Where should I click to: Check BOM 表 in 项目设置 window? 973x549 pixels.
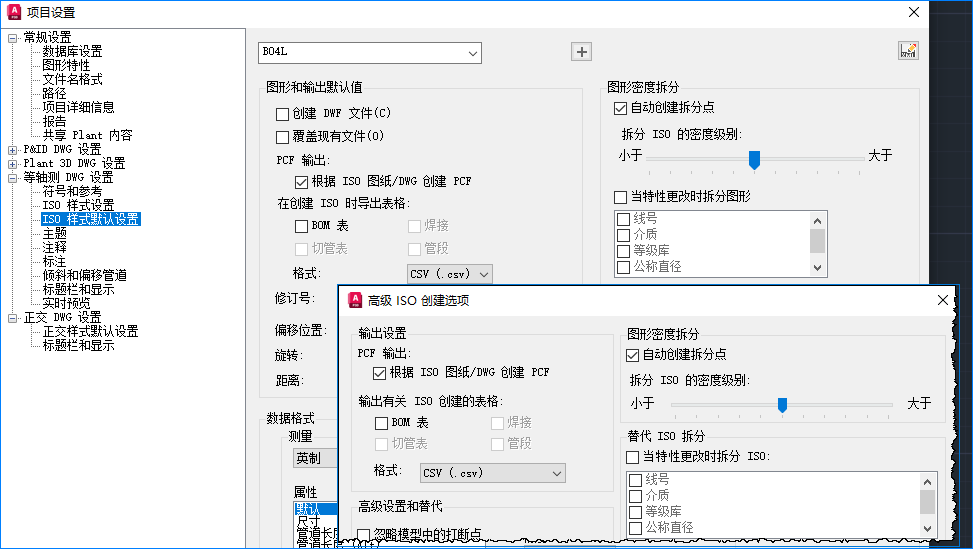302,226
